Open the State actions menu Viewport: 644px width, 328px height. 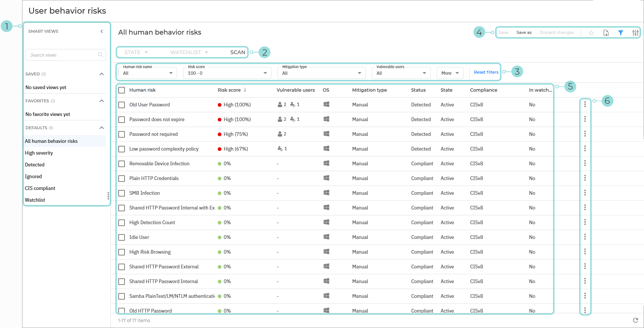pyautogui.click(x=136, y=52)
